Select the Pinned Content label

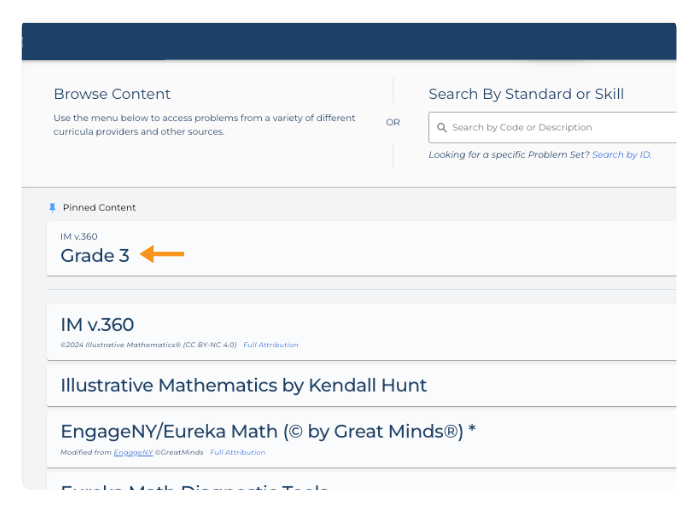coord(99,207)
